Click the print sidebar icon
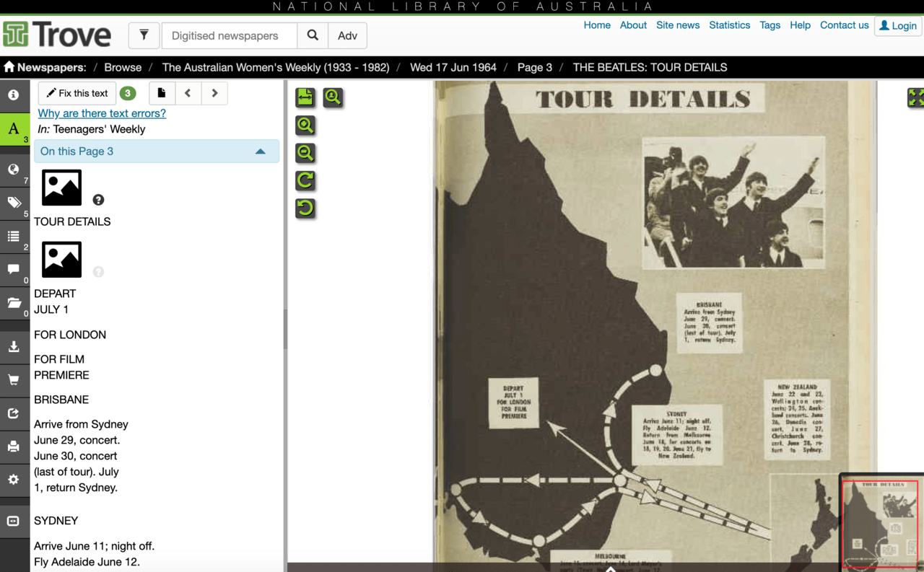924x572 pixels. click(x=14, y=446)
